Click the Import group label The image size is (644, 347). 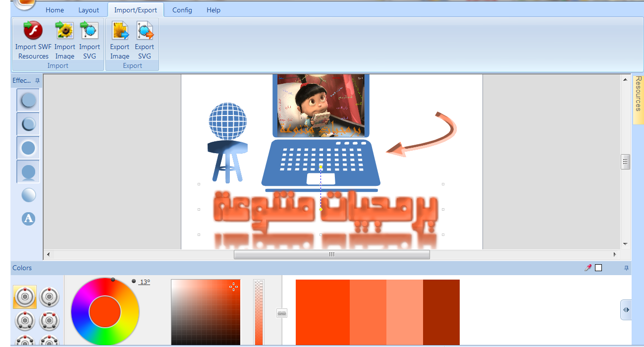58,65
